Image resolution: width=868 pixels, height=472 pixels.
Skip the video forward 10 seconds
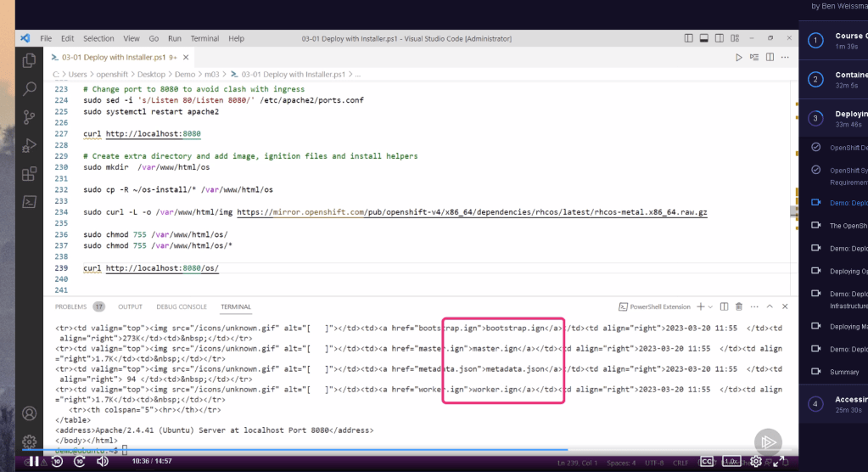pyautogui.click(x=80, y=462)
